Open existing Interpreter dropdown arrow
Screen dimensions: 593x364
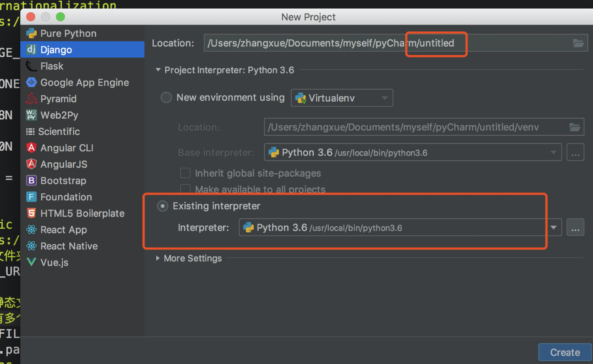553,227
